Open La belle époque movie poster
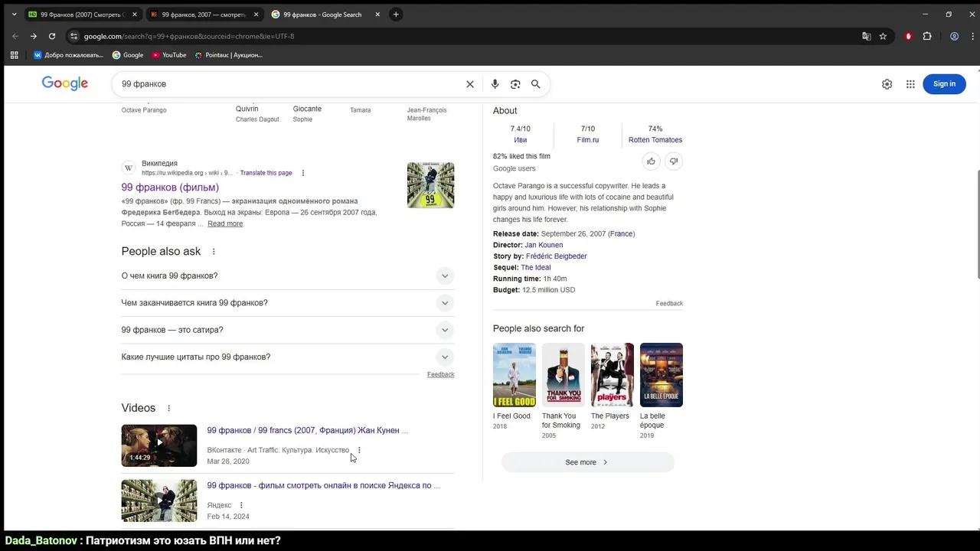 coord(661,375)
